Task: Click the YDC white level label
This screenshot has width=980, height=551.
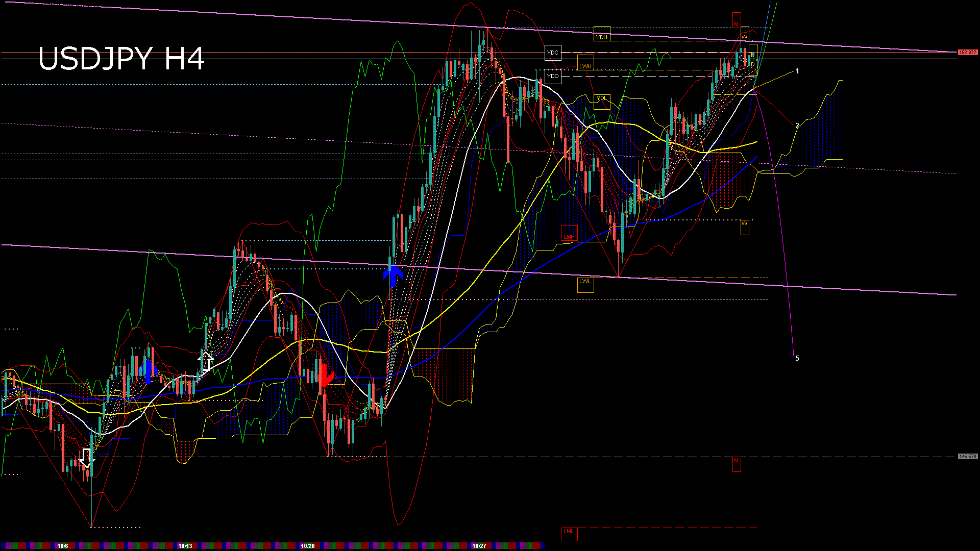Action: click(552, 53)
